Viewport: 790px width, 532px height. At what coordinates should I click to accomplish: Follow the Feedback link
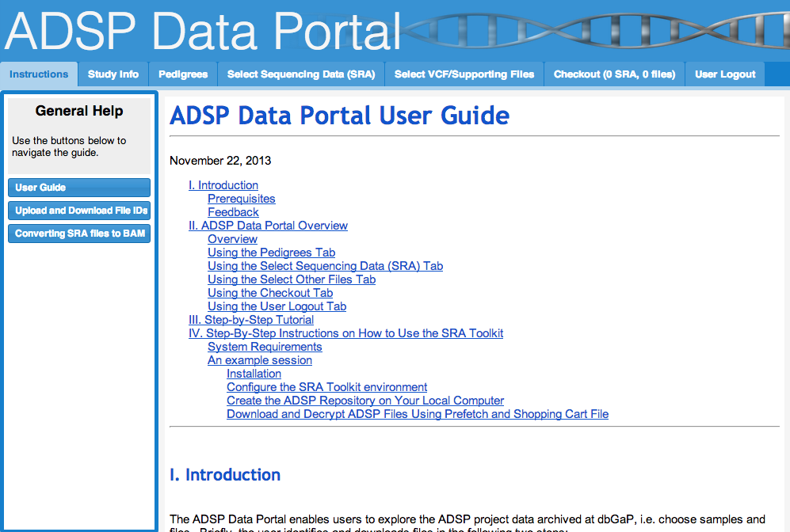(x=233, y=212)
